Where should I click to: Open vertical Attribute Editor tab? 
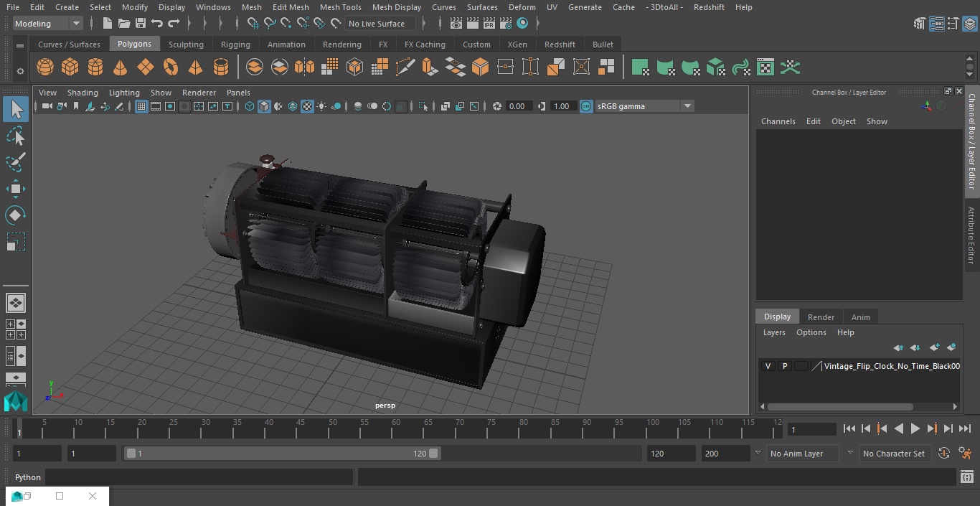[971, 236]
